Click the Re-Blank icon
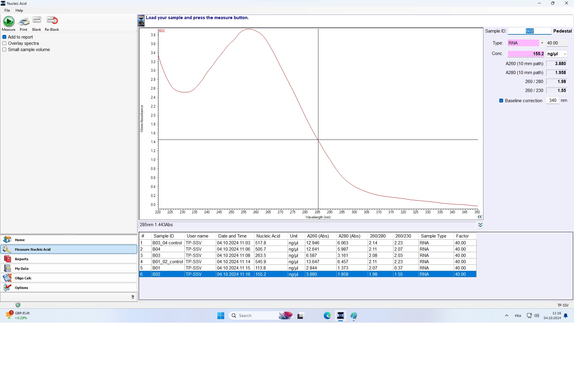The image size is (574, 392). coord(52,20)
